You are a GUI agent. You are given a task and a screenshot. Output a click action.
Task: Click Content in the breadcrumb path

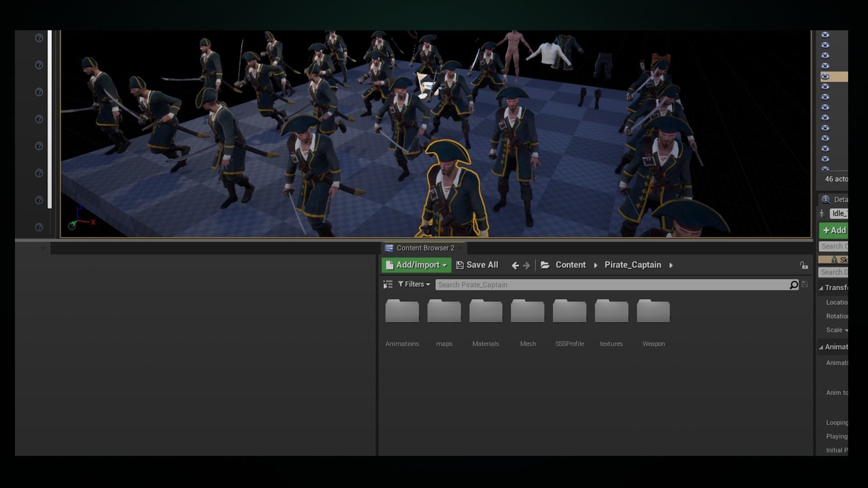(x=570, y=265)
